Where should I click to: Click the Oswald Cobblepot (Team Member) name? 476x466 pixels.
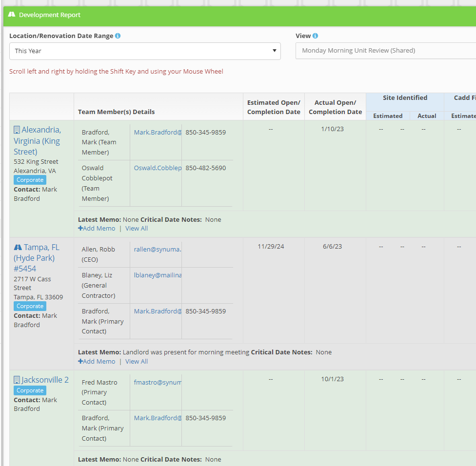97,183
